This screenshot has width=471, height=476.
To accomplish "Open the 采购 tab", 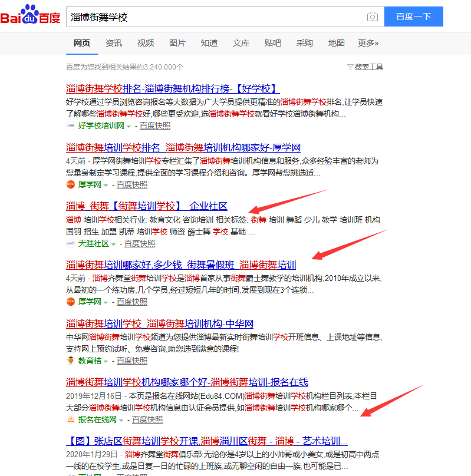I will point(305,43).
